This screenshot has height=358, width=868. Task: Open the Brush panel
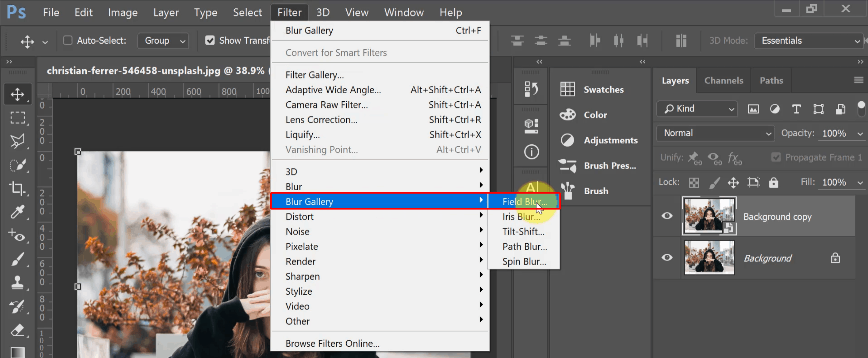(584, 191)
